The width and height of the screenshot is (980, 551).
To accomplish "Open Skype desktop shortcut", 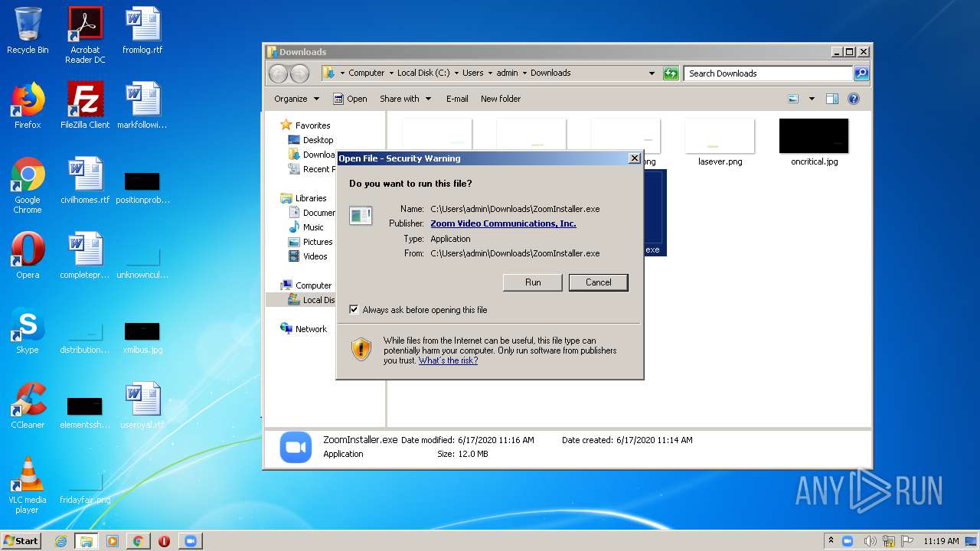I will pyautogui.click(x=28, y=331).
